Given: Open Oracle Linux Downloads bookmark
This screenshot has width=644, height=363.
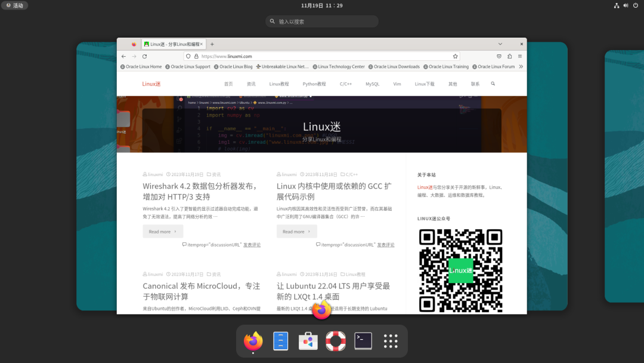Looking at the screenshot, I should click(x=394, y=67).
